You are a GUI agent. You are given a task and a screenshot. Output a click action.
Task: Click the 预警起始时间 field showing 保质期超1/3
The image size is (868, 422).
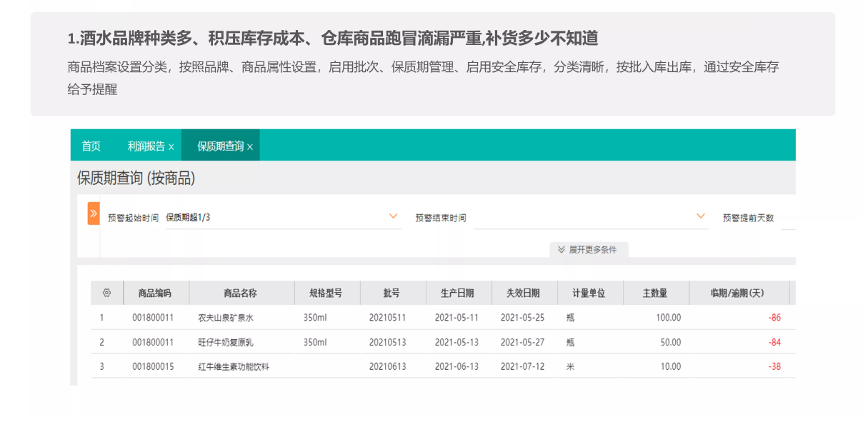pos(282,218)
